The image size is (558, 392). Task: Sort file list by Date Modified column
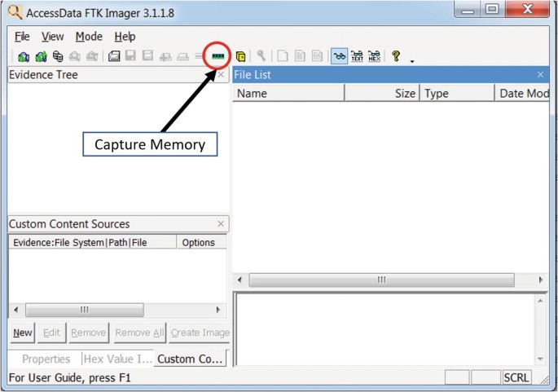coord(522,93)
